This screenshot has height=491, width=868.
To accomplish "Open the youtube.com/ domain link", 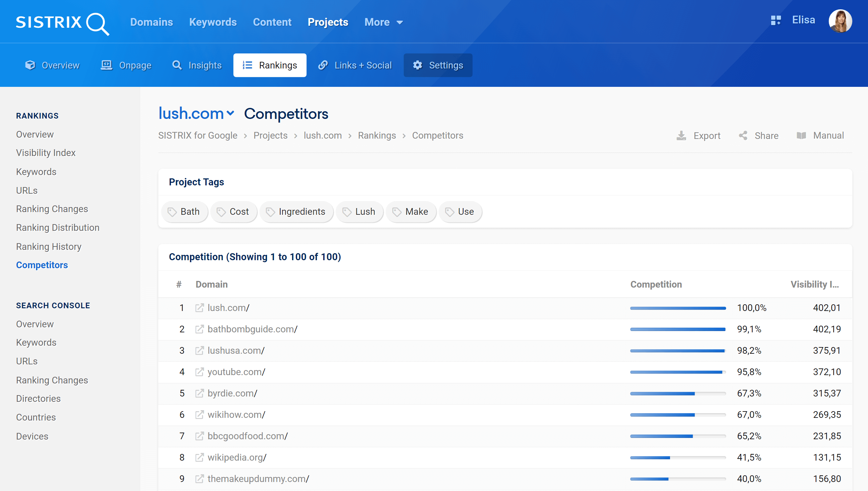I will pyautogui.click(x=236, y=372).
